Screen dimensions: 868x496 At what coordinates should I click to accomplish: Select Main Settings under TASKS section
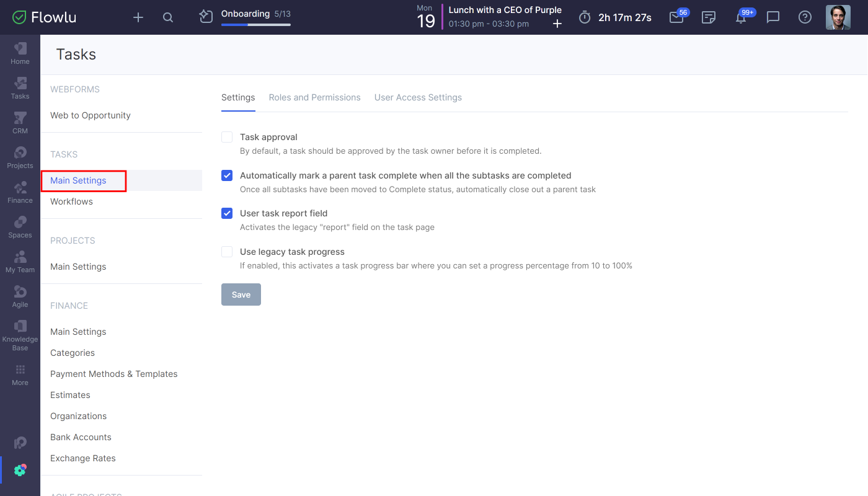pos(78,180)
